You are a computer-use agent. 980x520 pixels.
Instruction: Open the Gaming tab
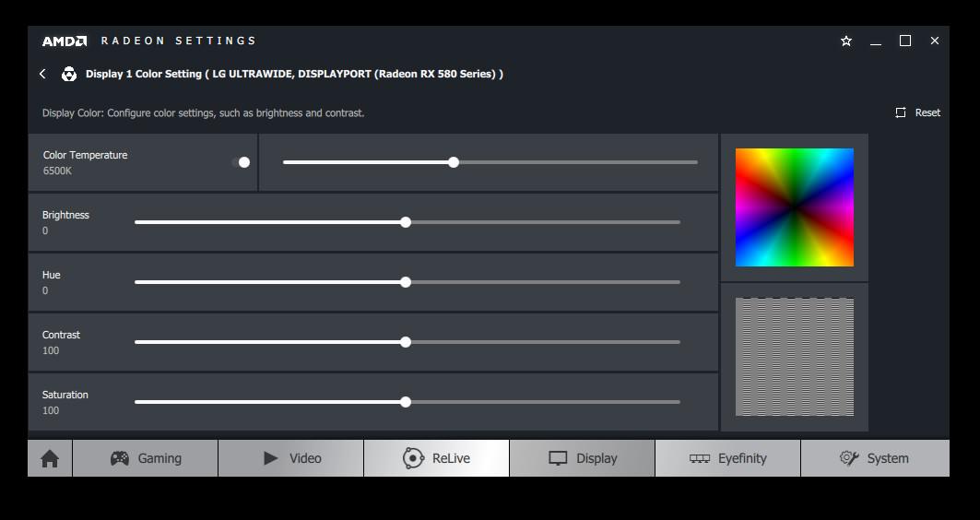[146, 458]
